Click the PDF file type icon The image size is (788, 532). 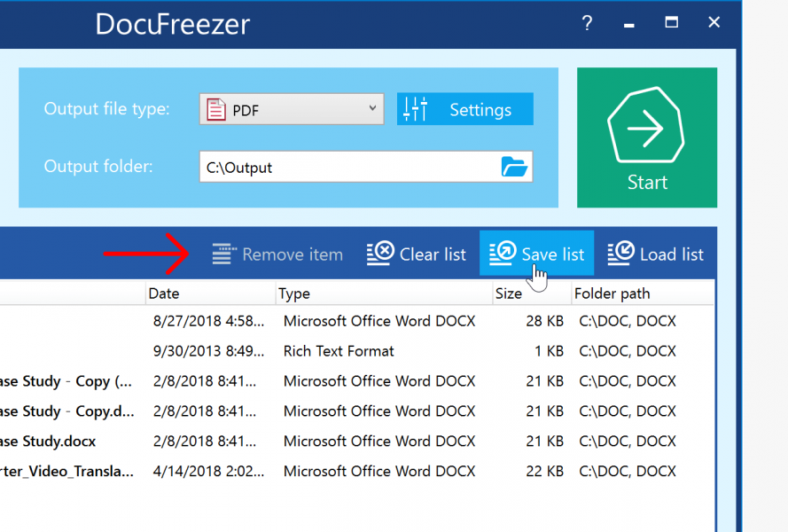click(x=215, y=110)
